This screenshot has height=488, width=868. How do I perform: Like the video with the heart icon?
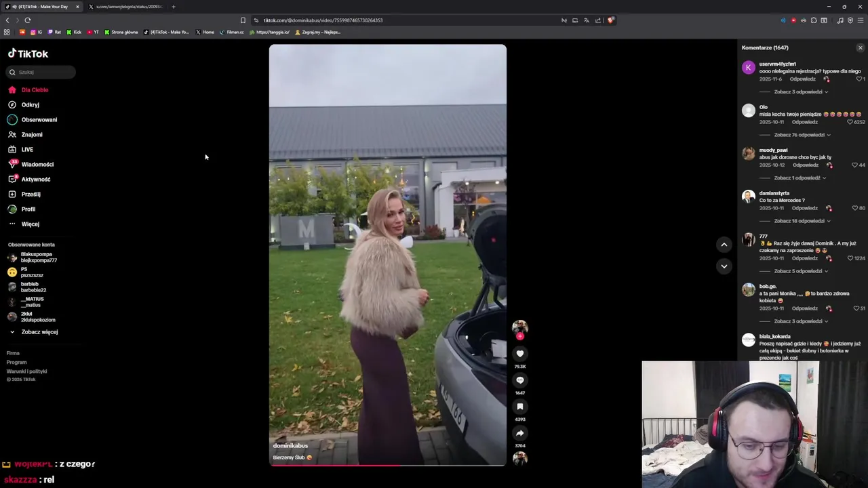click(x=520, y=354)
